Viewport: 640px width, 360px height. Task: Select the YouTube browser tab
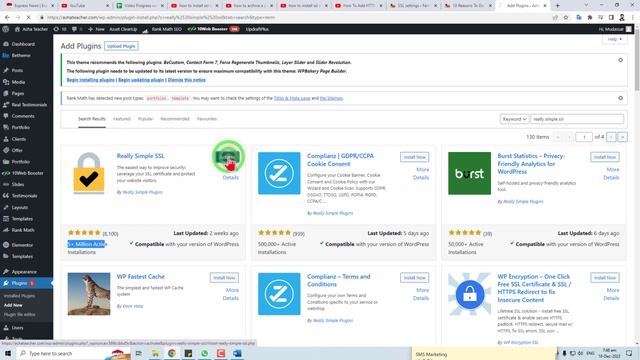coord(84,6)
